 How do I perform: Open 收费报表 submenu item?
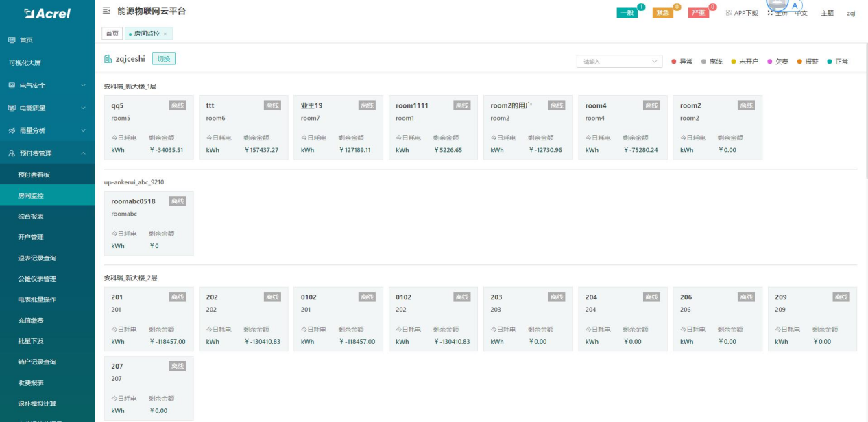pyautogui.click(x=47, y=382)
